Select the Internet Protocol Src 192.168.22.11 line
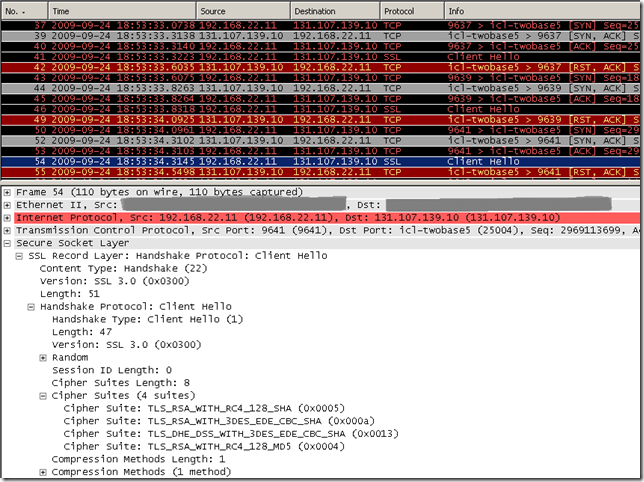644x482 pixels. (x=327, y=218)
